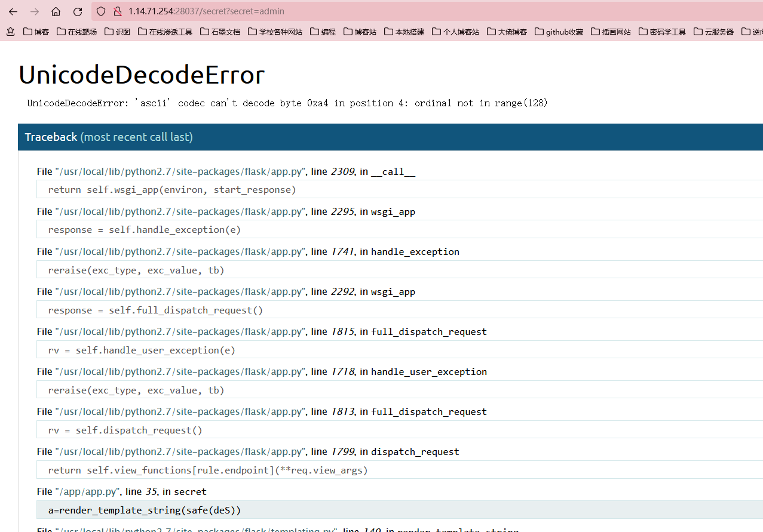Reload the page using the refresh icon
Image resolution: width=763 pixels, height=532 pixels.
pos(78,11)
